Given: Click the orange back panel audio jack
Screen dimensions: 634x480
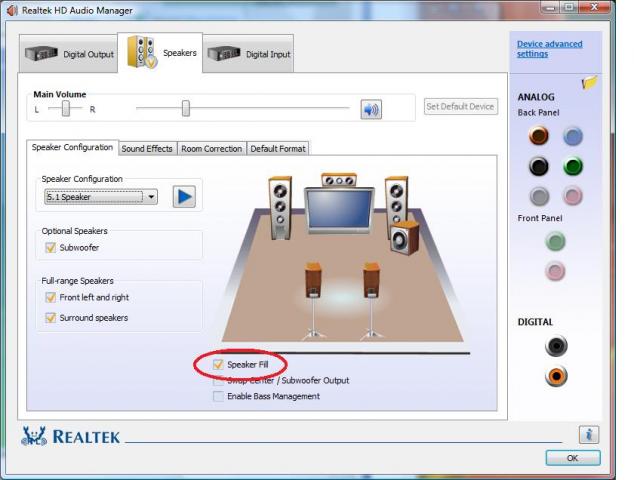Looking at the screenshot, I should (x=539, y=135).
